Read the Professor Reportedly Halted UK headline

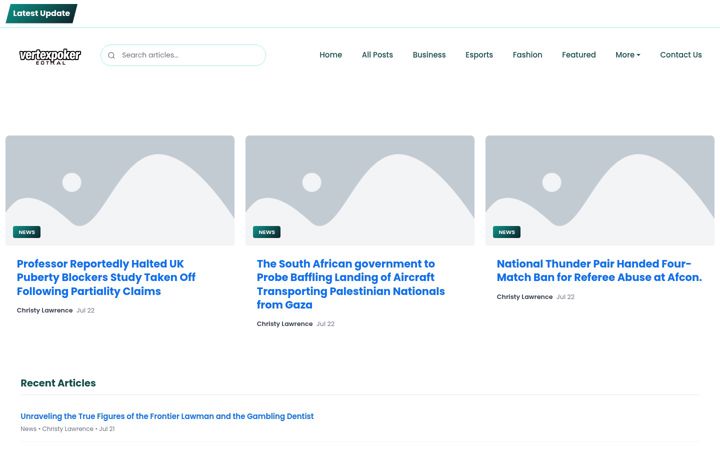click(106, 277)
